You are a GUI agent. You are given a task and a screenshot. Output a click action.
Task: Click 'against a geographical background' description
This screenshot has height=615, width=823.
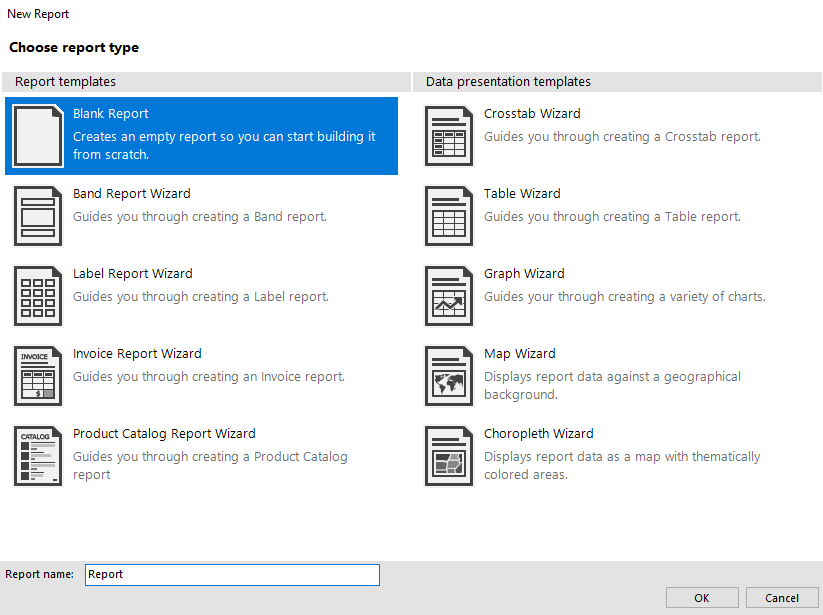(x=613, y=386)
